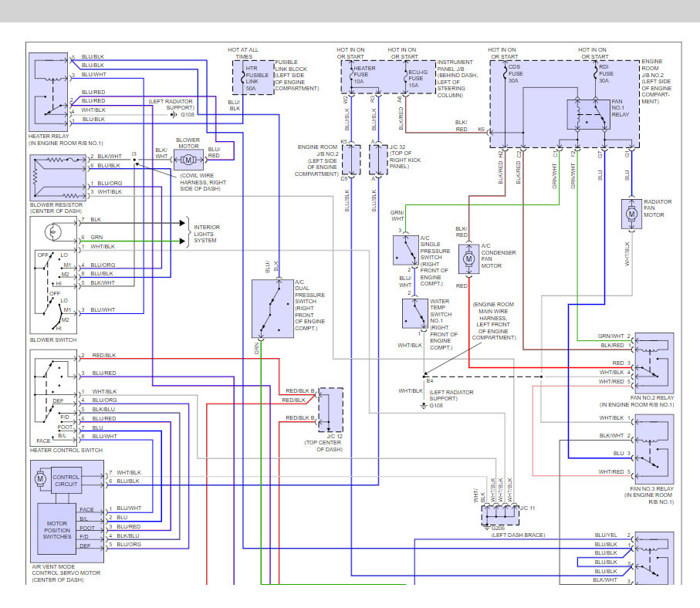This screenshot has width=700, height=608.
Task: Click the Control Circuit box
Action: (x=66, y=481)
